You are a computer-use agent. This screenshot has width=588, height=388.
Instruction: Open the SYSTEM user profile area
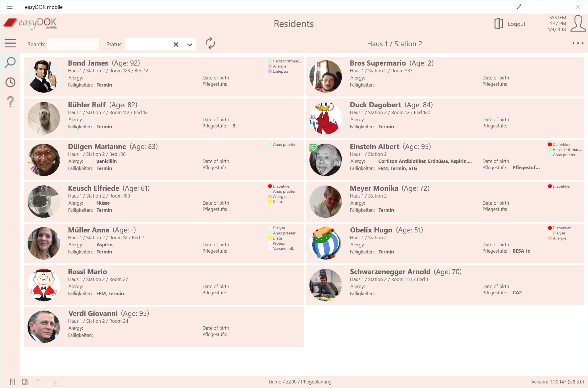click(x=578, y=24)
